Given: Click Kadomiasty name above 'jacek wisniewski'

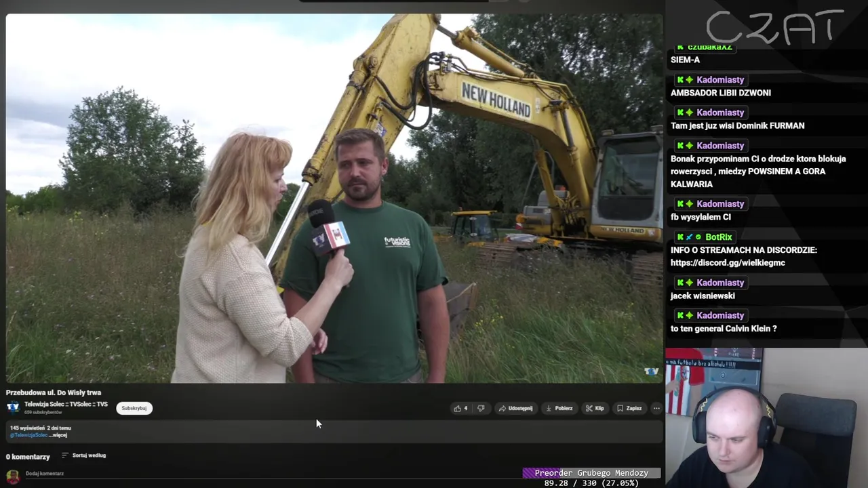Looking at the screenshot, I should (720, 283).
